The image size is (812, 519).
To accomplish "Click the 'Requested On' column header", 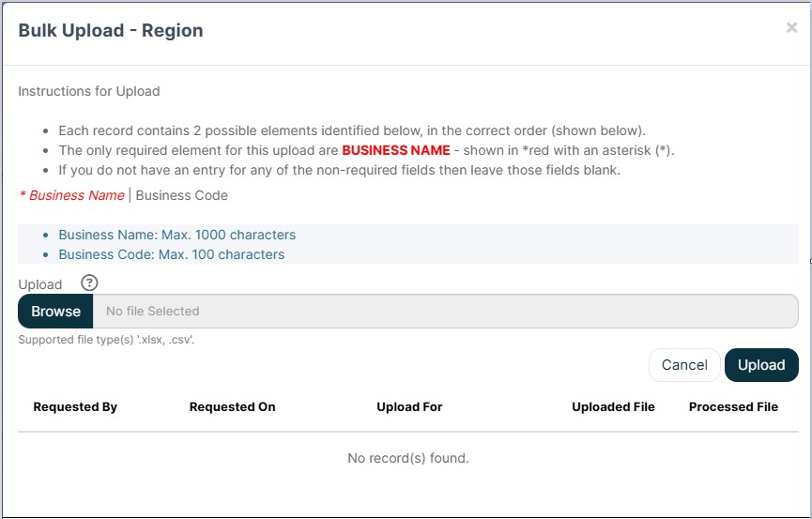I will point(232,407).
